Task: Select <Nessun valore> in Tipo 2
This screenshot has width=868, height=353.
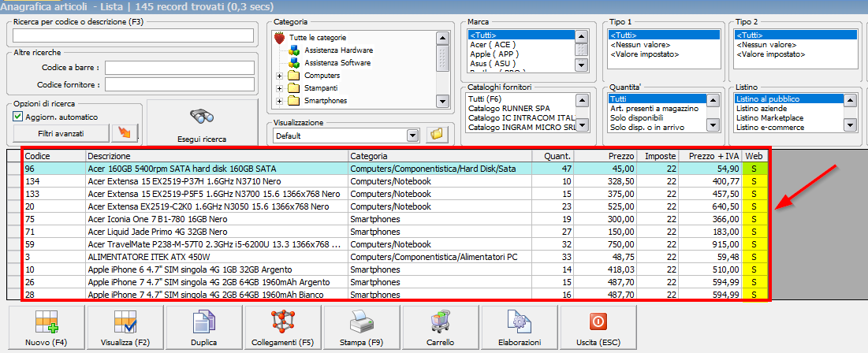Action: 766,44
